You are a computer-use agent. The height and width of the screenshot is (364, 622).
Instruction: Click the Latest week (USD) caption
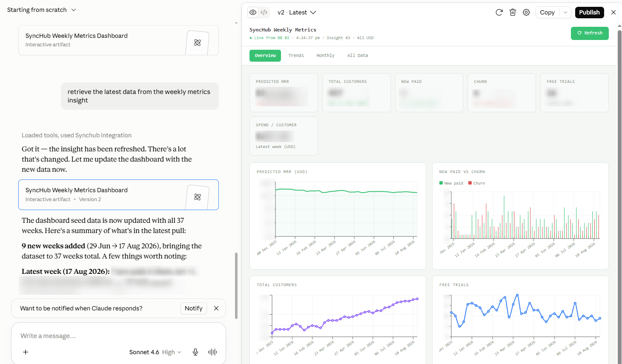(275, 147)
